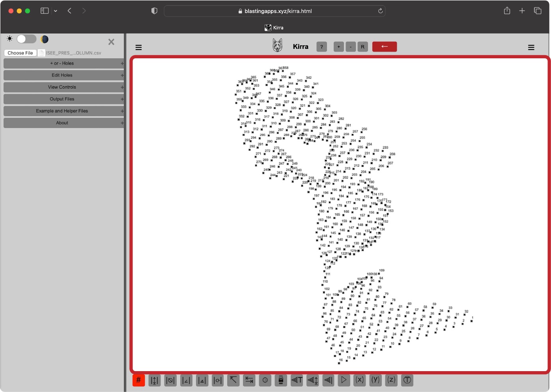Open the right hamburger menu in canvas header
551x392 pixels.
tap(531, 47)
